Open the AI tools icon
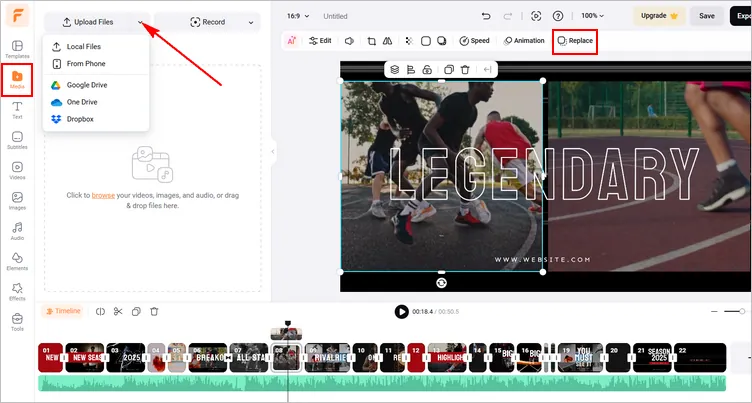 [x=292, y=41]
